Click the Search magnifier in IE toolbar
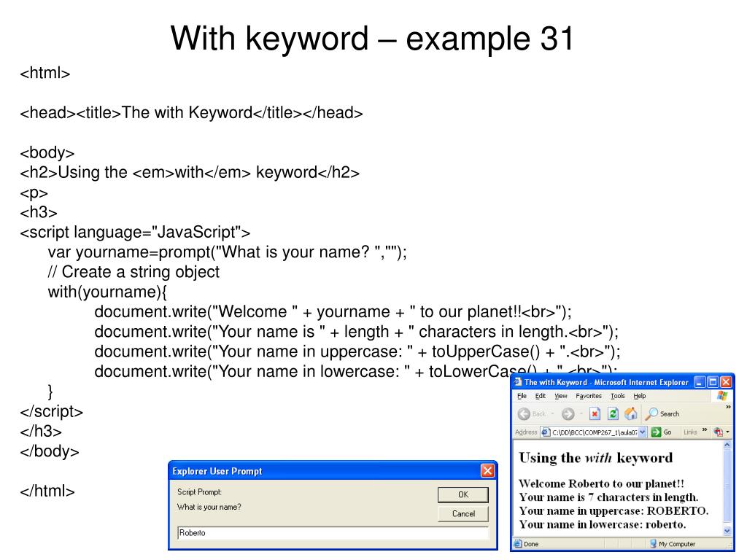This screenshot has height=560, width=747. tap(651, 414)
